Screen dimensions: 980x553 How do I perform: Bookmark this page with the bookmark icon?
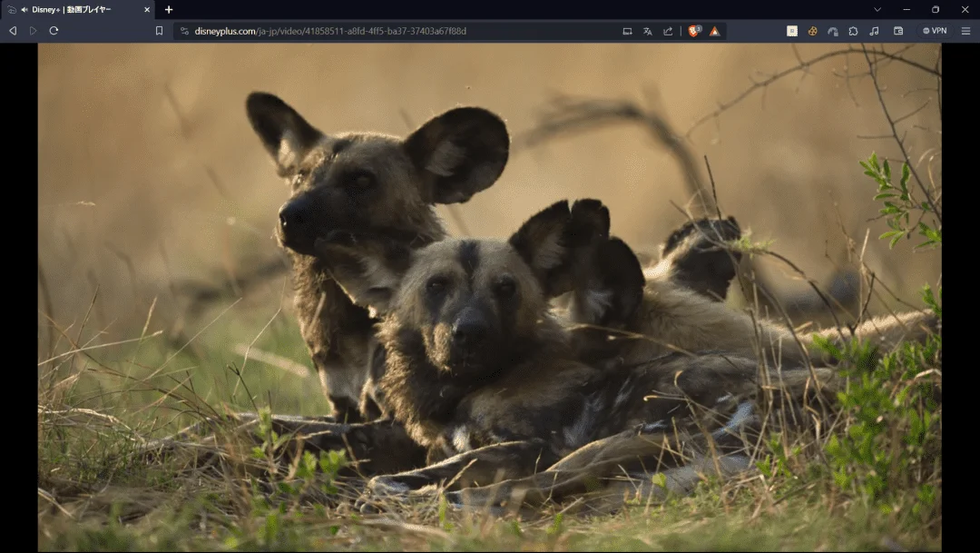click(x=159, y=31)
